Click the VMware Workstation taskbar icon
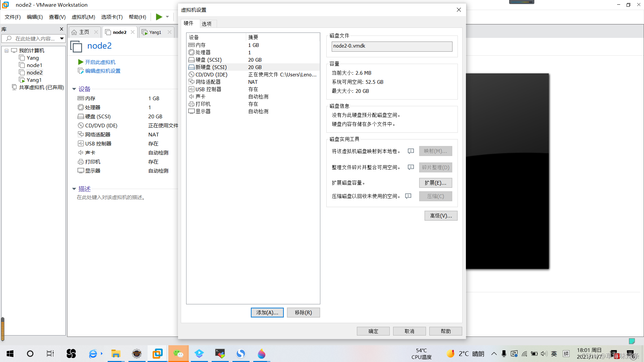The image size is (644, 362). click(157, 354)
